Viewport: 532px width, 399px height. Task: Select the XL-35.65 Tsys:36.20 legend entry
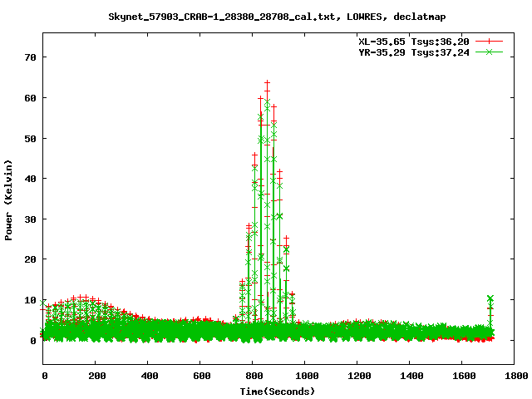point(414,42)
